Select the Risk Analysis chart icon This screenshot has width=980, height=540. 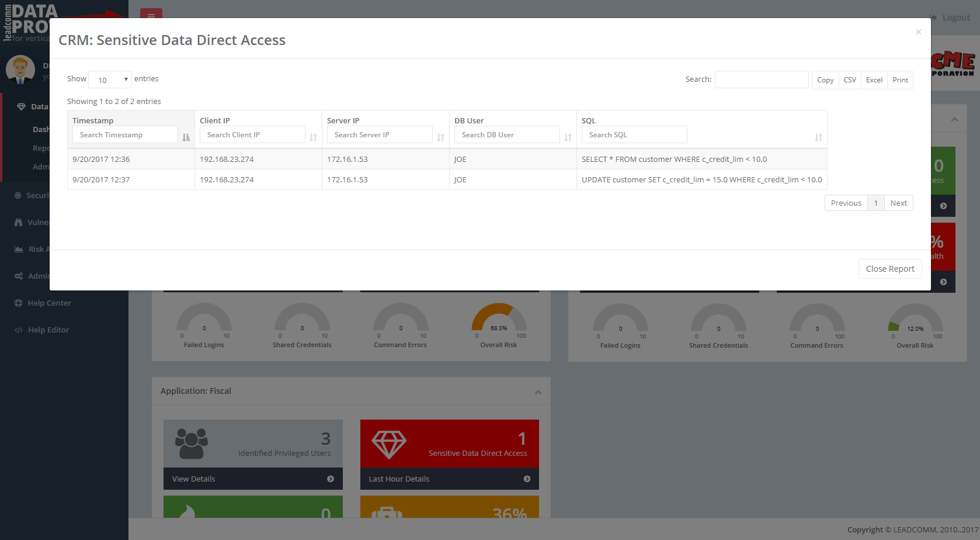click(19, 248)
